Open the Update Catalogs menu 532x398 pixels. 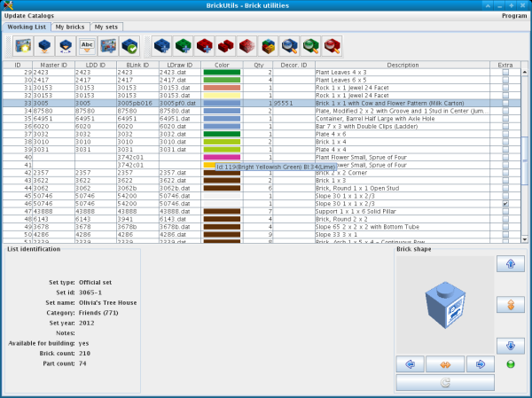29,16
